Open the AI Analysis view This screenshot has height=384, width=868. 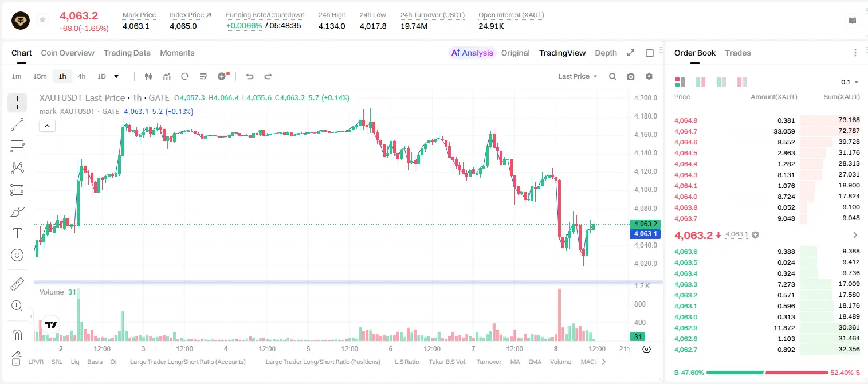click(472, 53)
